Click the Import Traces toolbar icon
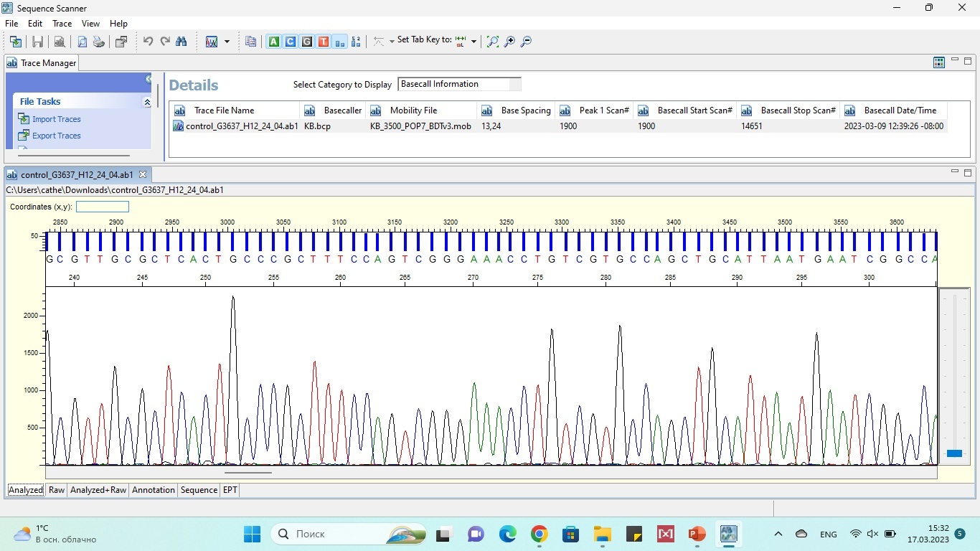The width and height of the screenshot is (980, 551). point(15,42)
